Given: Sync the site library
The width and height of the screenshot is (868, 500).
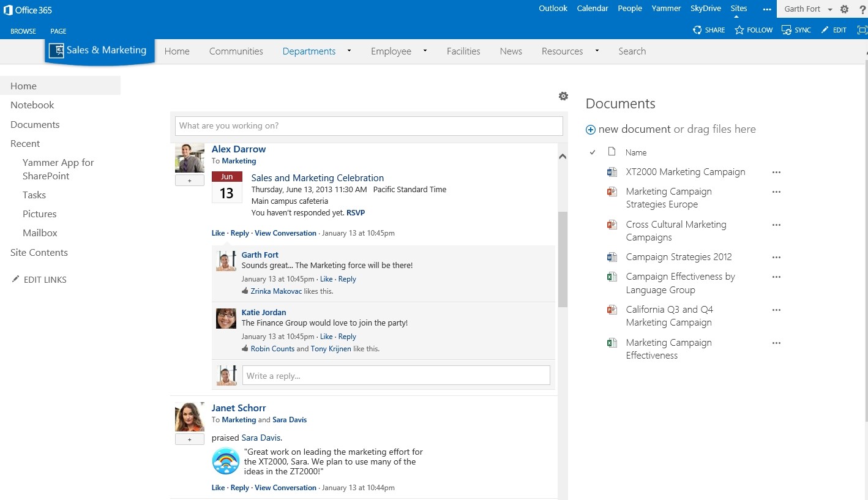Looking at the screenshot, I should point(787,30).
